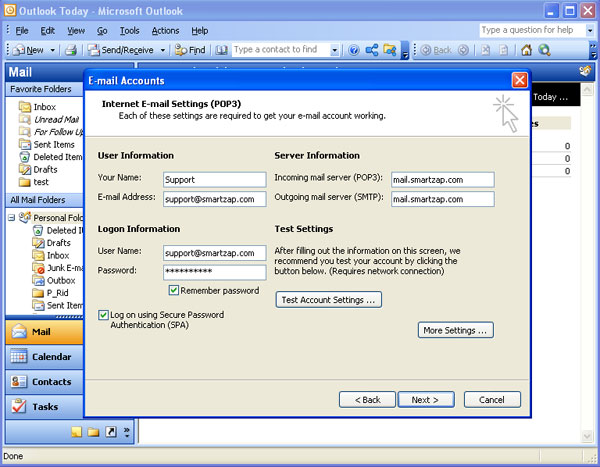
Task: Click the Home icon in web toolbar
Action: pos(527,50)
